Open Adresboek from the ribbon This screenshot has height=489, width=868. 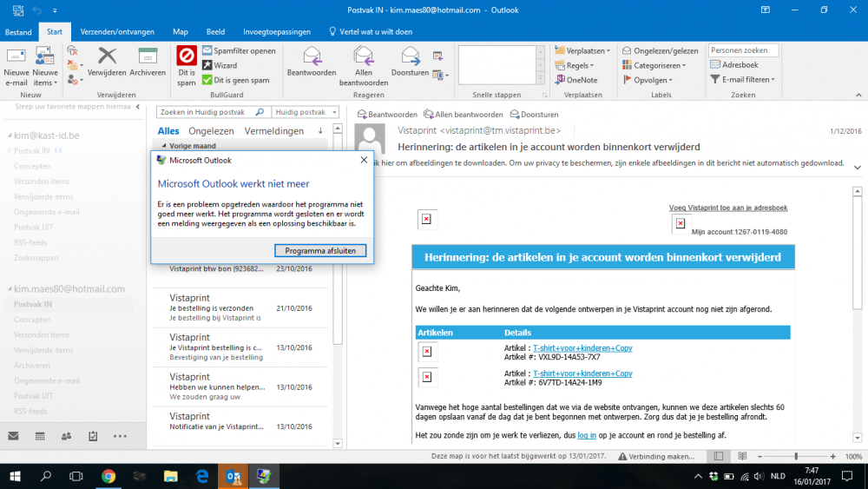pos(734,65)
